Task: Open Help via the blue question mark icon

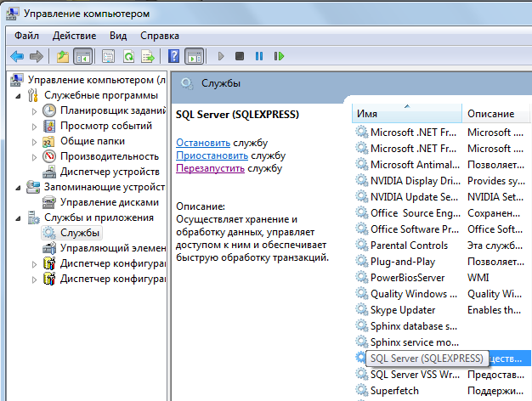Action: tap(173, 56)
